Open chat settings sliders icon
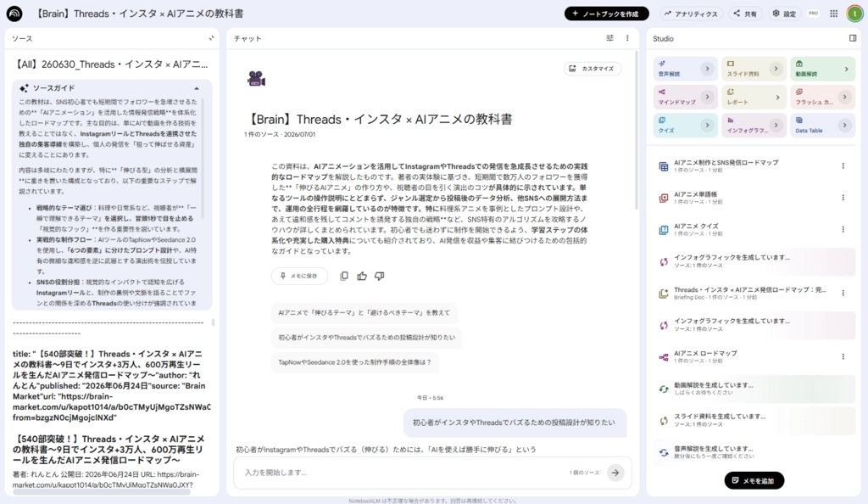The height and width of the screenshot is (504, 868). click(609, 38)
